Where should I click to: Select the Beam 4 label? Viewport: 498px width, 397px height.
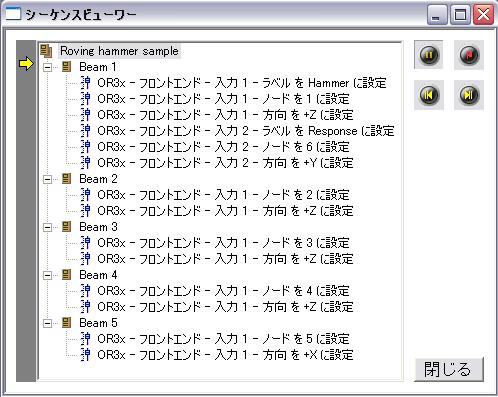98,275
